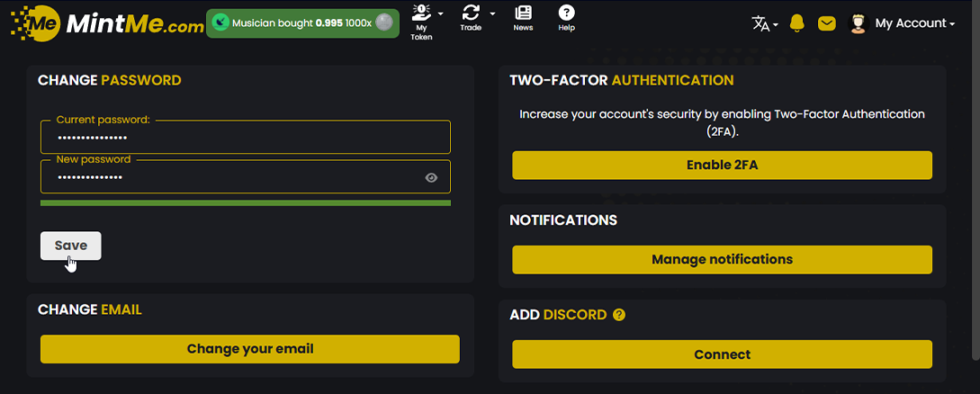The width and height of the screenshot is (980, 394).
Task: Open the News icon
Action: (x=523, y=13)
